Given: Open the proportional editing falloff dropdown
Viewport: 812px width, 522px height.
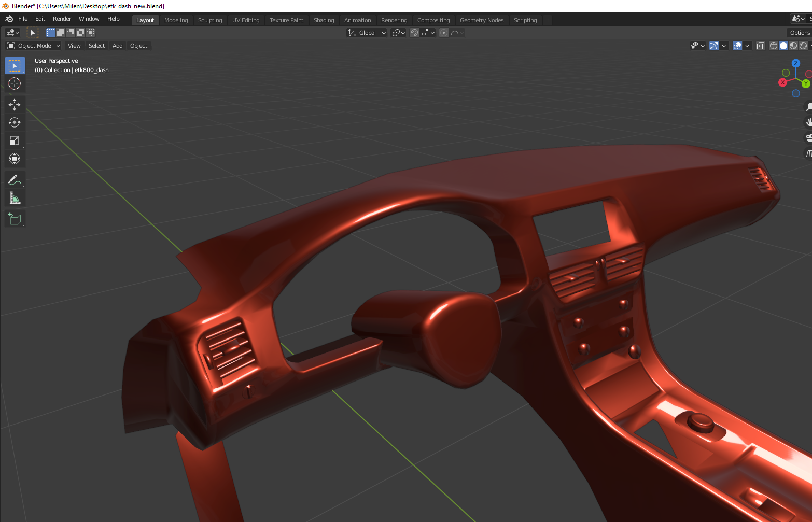Looking at the screenshot, I should coord(457,33).
